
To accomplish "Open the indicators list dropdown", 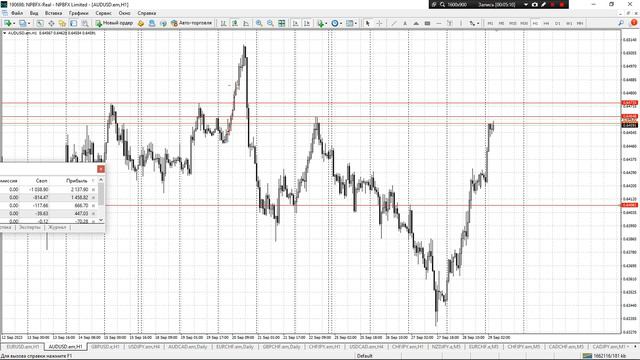I will (x=322, y=23).
